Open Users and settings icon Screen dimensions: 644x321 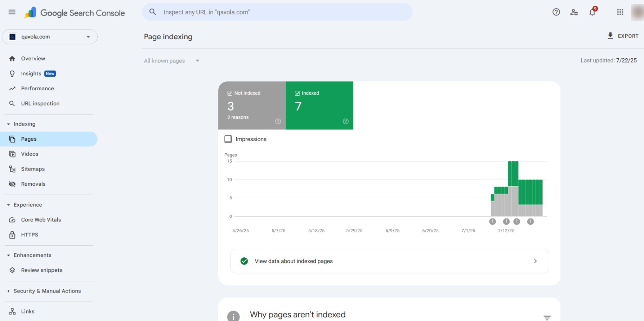574,12
